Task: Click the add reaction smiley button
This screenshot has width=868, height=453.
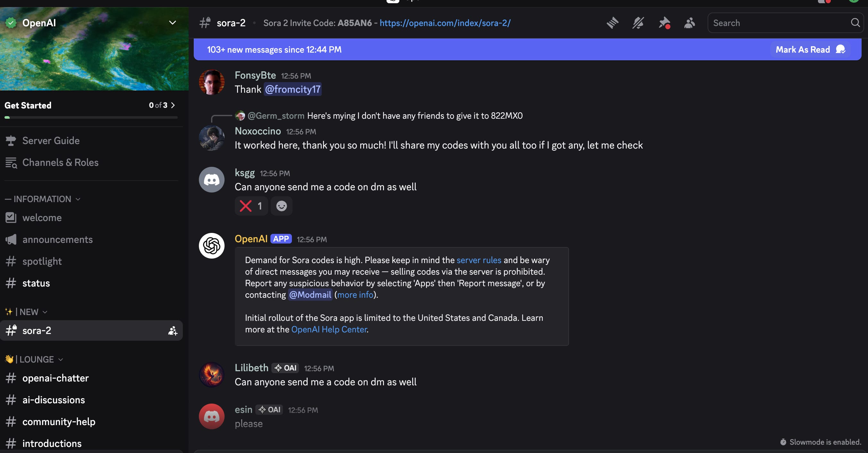Action: pyautogui.click(x=281, y=206)
